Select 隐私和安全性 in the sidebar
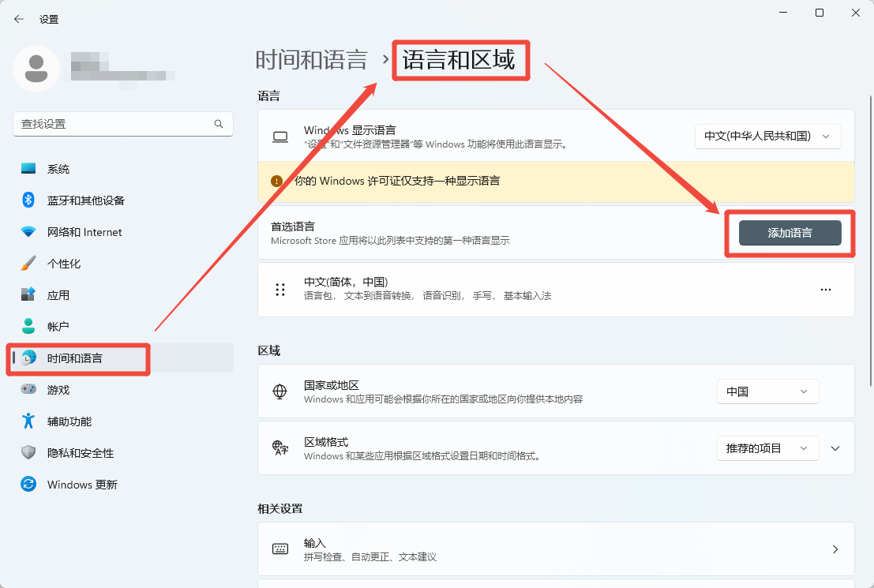Screen dimensions: 874x588 tap(122, 452)
